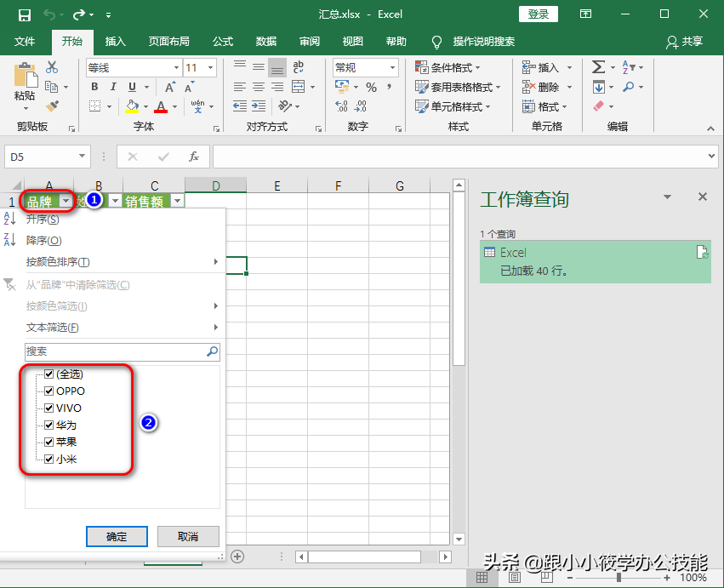Uncheck the OPPO checkbox in filter list
Screen dimensions: 724x588
[x=48, y=391]
